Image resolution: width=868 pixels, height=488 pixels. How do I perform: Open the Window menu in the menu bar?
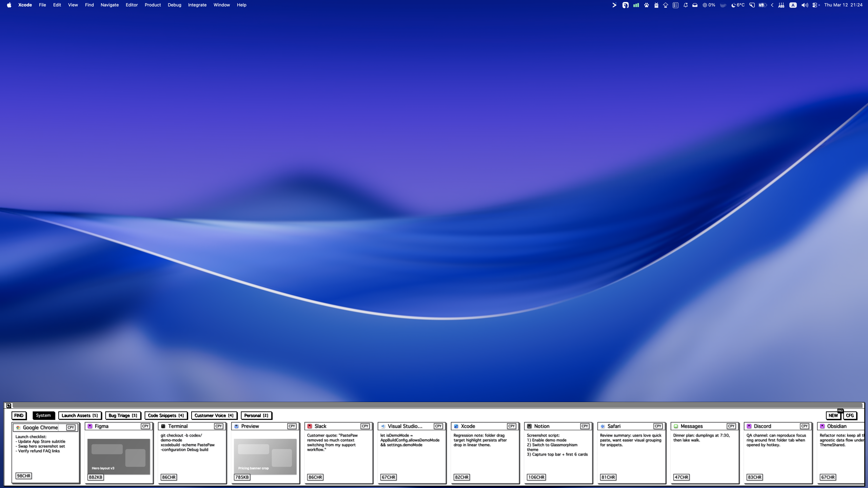coord(222,5)
